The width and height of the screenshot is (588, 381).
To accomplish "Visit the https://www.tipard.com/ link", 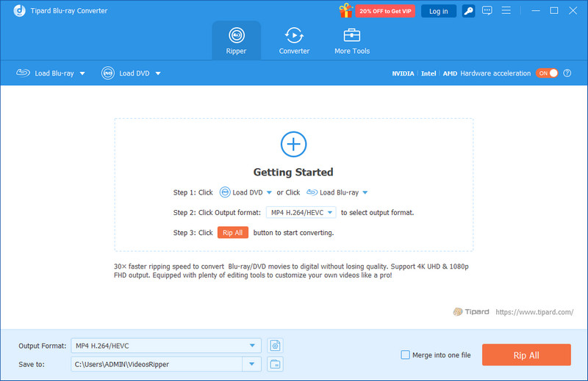I will click(x=534, y=312).
